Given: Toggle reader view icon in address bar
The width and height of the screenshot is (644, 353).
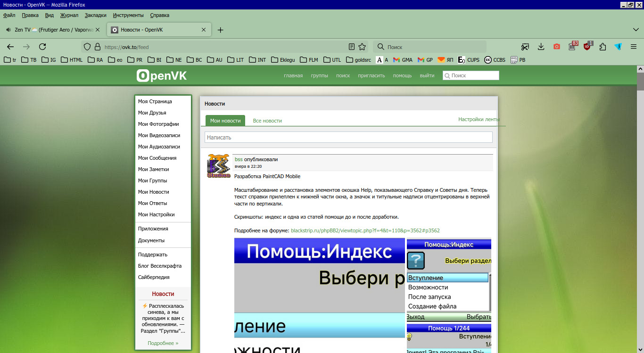Looking at the screenshot, I should (351, 47).
